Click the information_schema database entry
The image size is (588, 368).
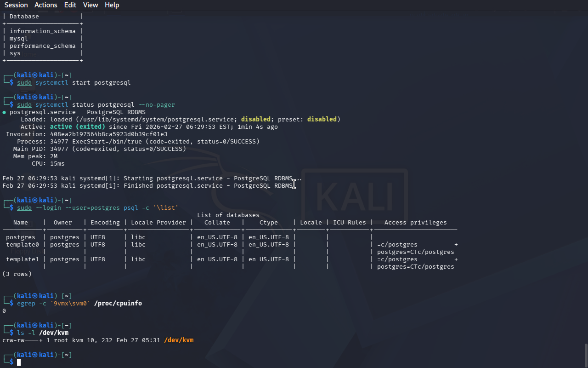click(42, 31)
